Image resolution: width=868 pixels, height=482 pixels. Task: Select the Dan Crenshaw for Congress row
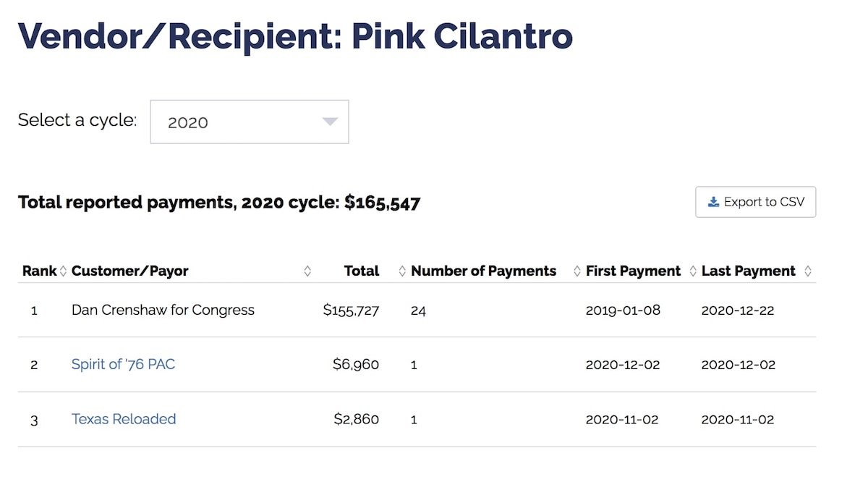point(417,310)
